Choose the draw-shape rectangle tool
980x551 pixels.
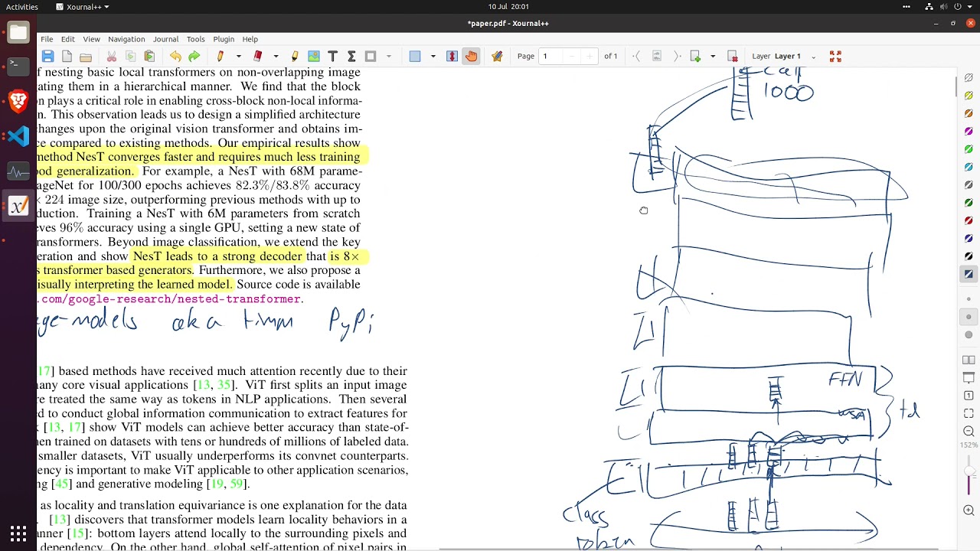coord(371,56)
